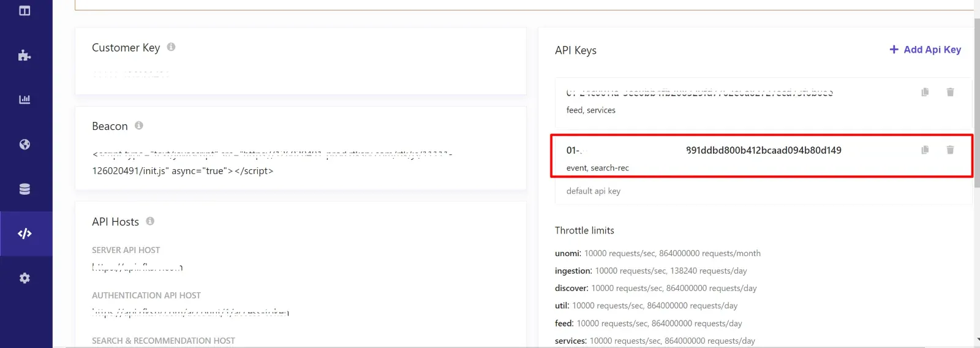Click the services throttle limit line
Image resolution: width=980 pixels, height=348 pixels.
(655, 341)
